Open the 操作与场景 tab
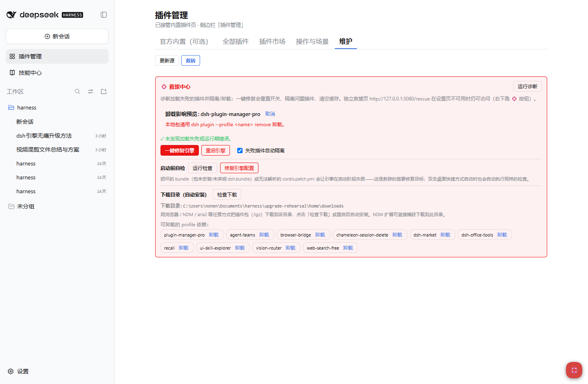Viewport: 588px width, 384px height. click(x=312, y=41)
